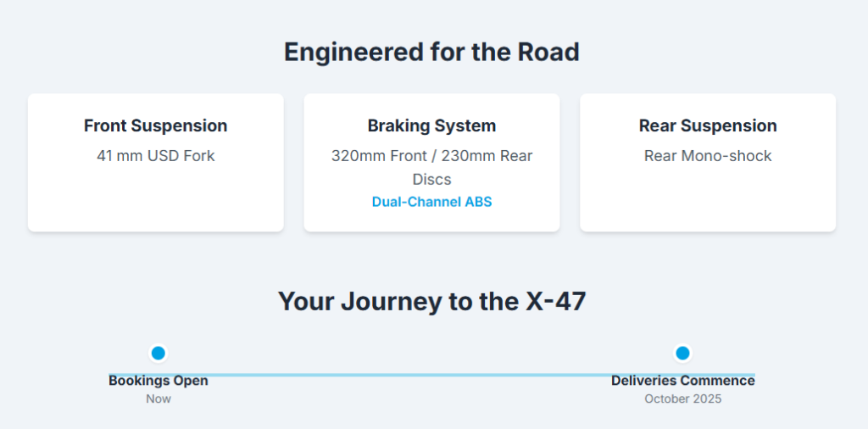Screen dimensions: 868x429
Task: Click the 'Deliveries Commence' label
Action: (x=682, y=381)
